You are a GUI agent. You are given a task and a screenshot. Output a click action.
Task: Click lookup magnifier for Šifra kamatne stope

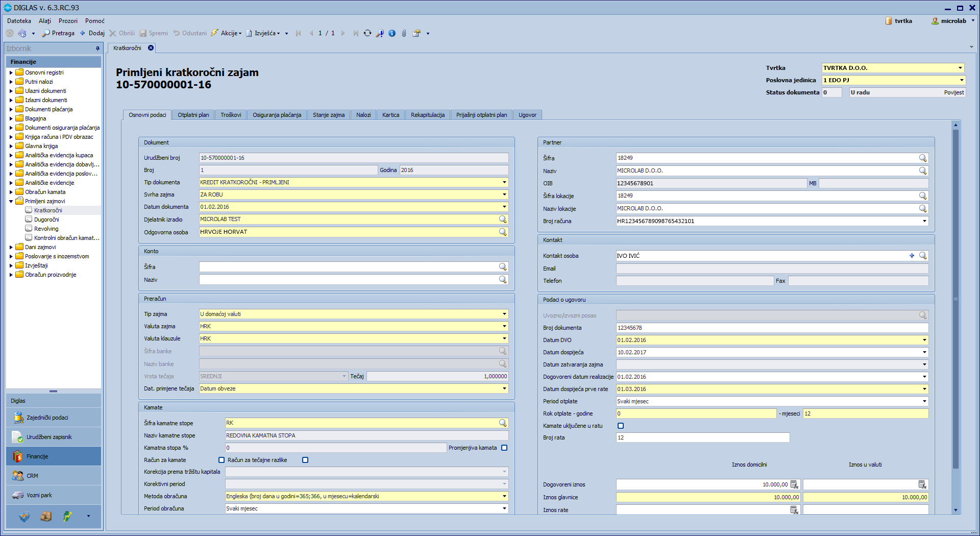pyautogui.click(x=503, y=423)
